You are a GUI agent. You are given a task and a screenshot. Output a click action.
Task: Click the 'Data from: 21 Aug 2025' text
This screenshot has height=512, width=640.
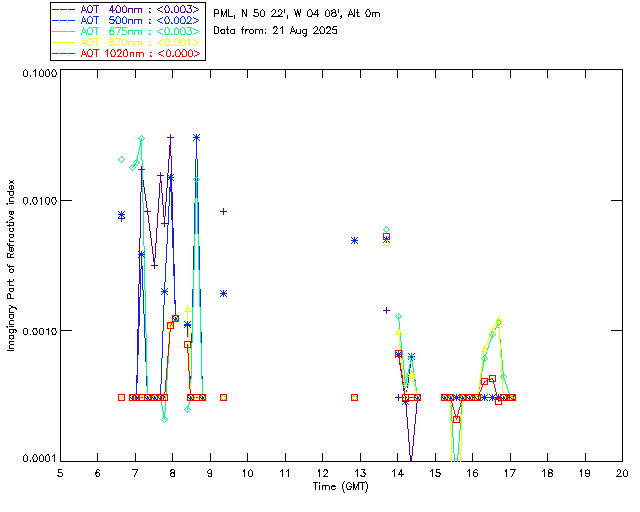[276, 31]
